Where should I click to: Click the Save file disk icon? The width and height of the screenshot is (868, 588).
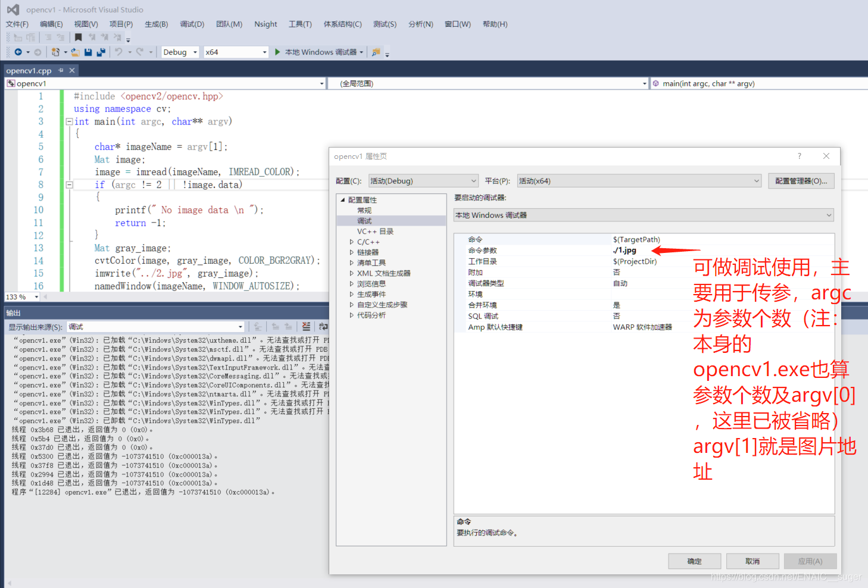point(88,52)
